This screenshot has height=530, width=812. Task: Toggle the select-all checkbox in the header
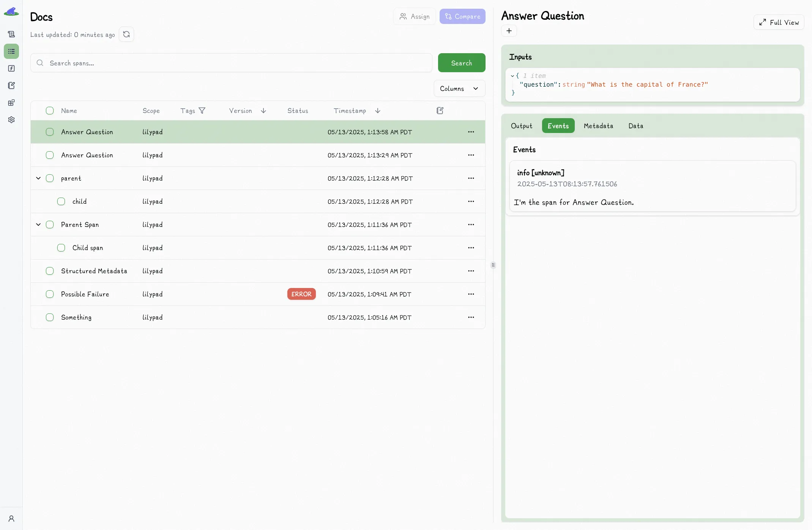(50, 111)
